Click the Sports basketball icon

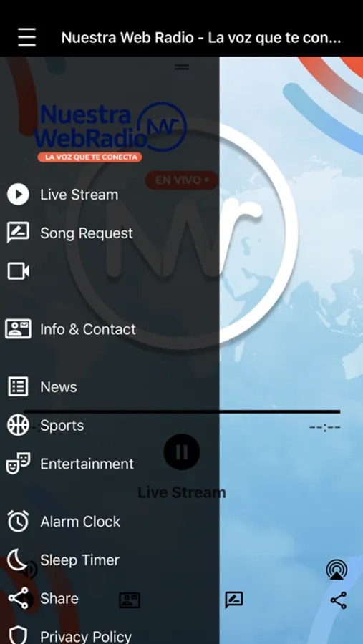[x=18, y=425]
